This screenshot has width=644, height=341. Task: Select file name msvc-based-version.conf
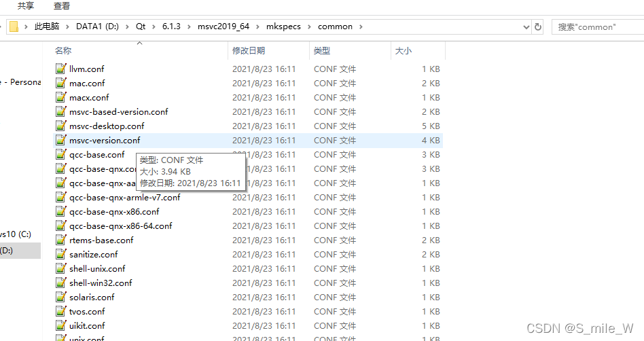click(119, 111)
